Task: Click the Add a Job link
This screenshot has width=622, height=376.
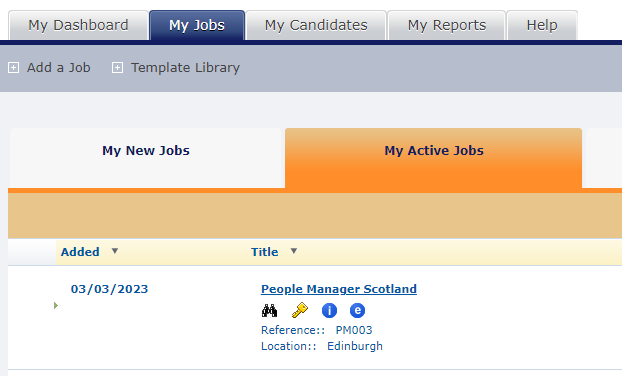Action: pos(59,68)
